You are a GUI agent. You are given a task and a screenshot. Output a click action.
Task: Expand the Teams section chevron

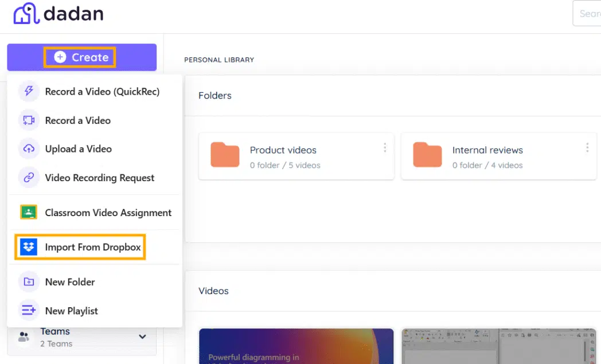pos(142,337)
